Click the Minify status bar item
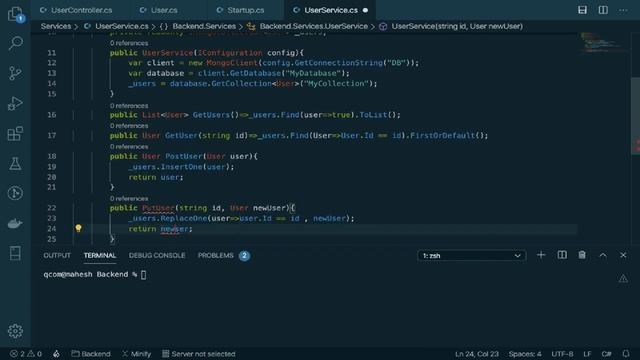The width and height of the screenshot is (640, 360). [x=136, y=353]
